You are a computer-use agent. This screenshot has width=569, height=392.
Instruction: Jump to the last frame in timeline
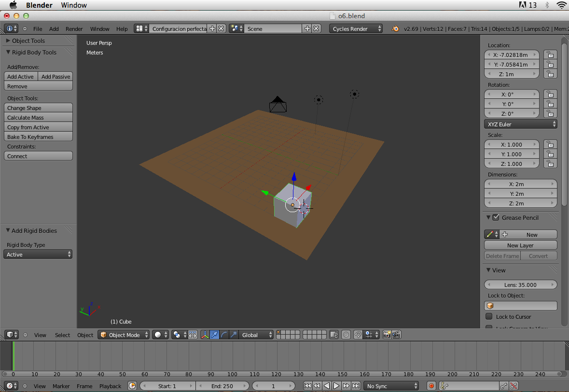[356, 386]
